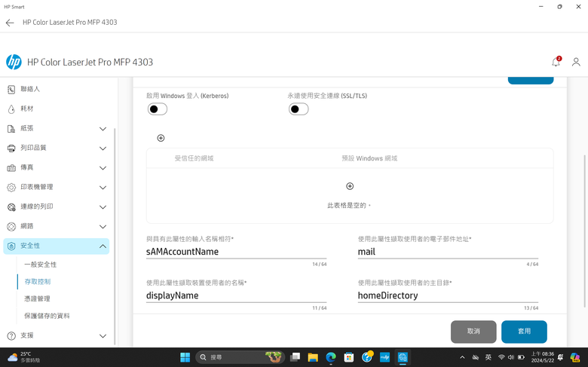Click the 安全性 shield icon
The width and height of the screenshot is (588, 367).
click(11, 246)
